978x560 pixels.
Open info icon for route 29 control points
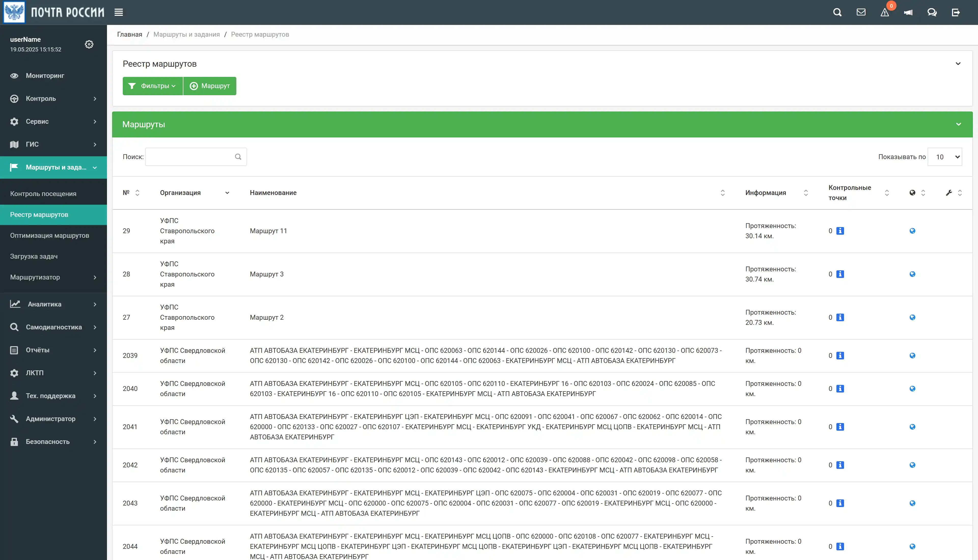pyautogui.click(x=840, y=231)
